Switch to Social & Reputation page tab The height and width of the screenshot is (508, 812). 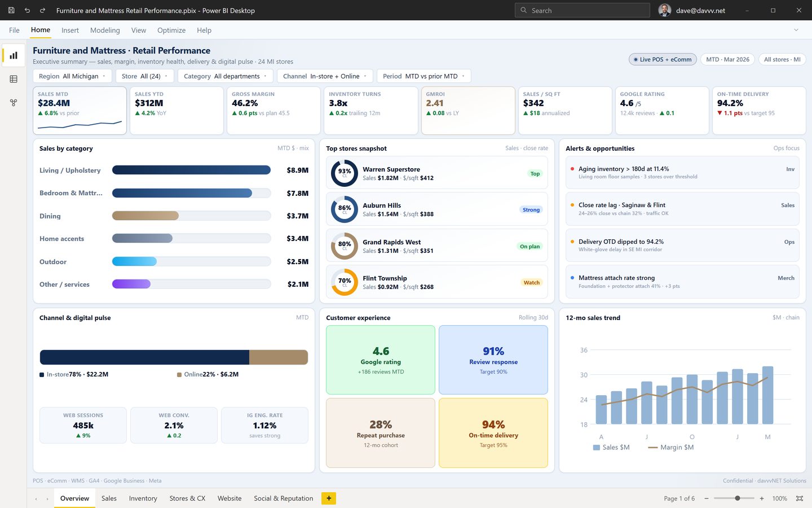pos(283,498)
